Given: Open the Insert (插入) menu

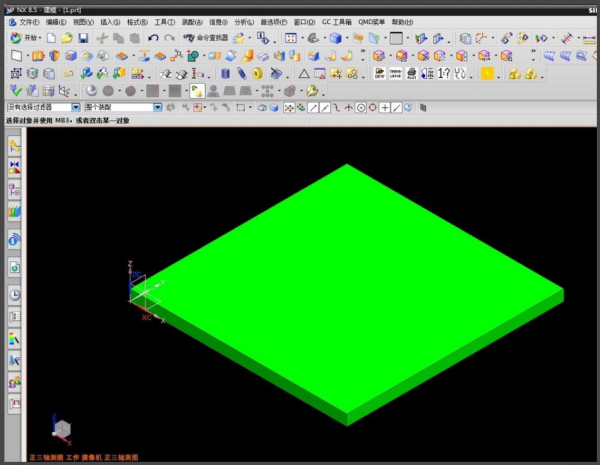Looking at the screenshot, I should pos(110,21).
